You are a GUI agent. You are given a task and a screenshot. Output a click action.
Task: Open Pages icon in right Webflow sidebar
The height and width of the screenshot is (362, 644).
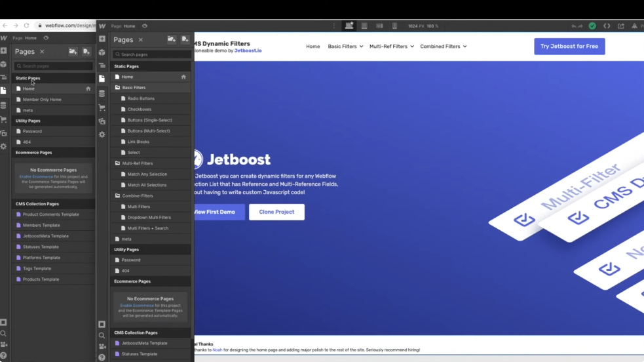click(102, 79)
